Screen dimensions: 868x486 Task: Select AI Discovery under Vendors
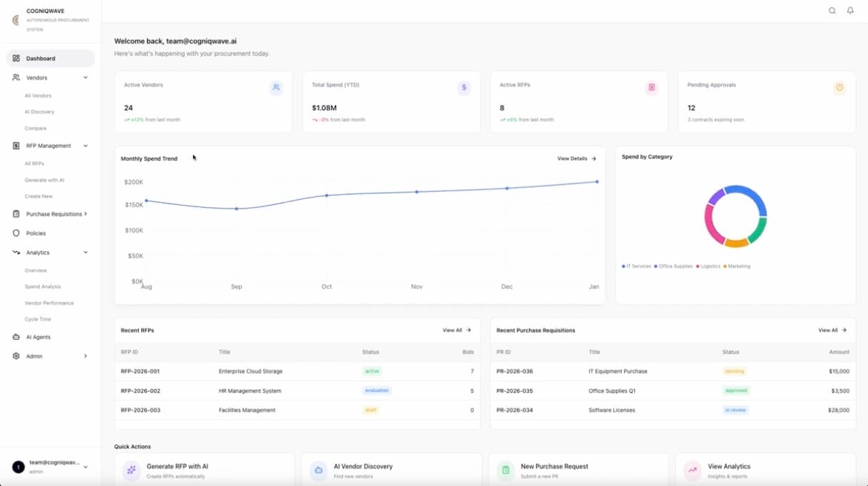(39, 111)
